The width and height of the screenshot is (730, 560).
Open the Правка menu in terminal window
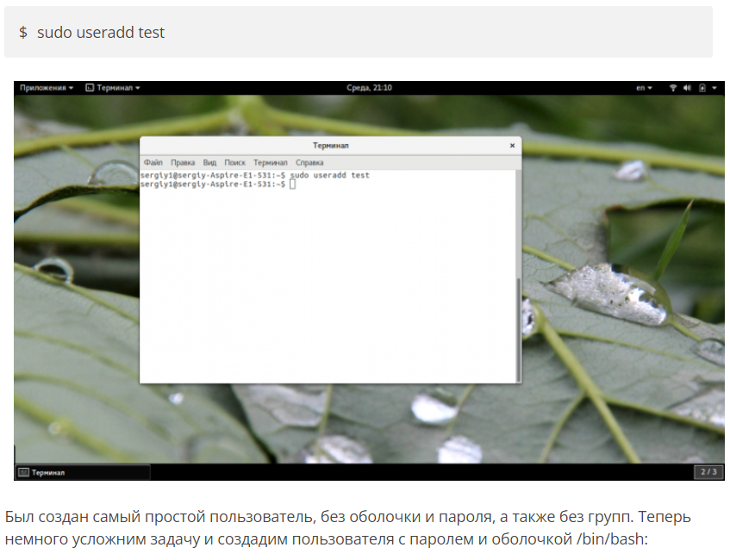[x=183, y=163]
